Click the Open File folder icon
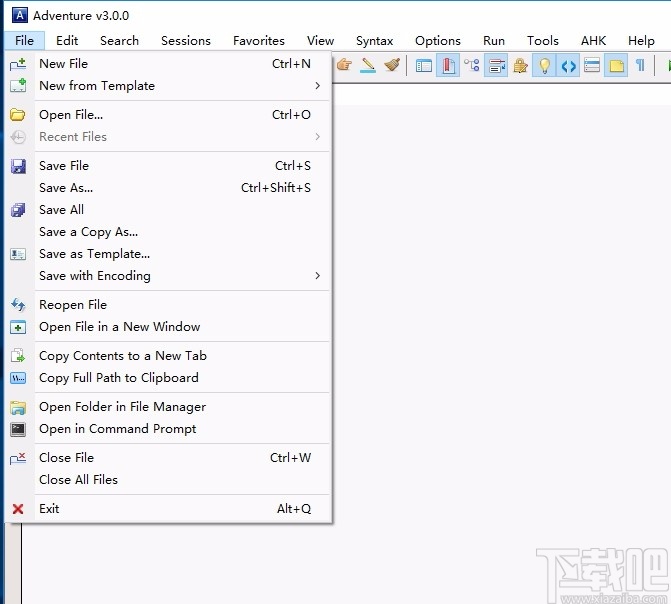 tap(18, 115)
